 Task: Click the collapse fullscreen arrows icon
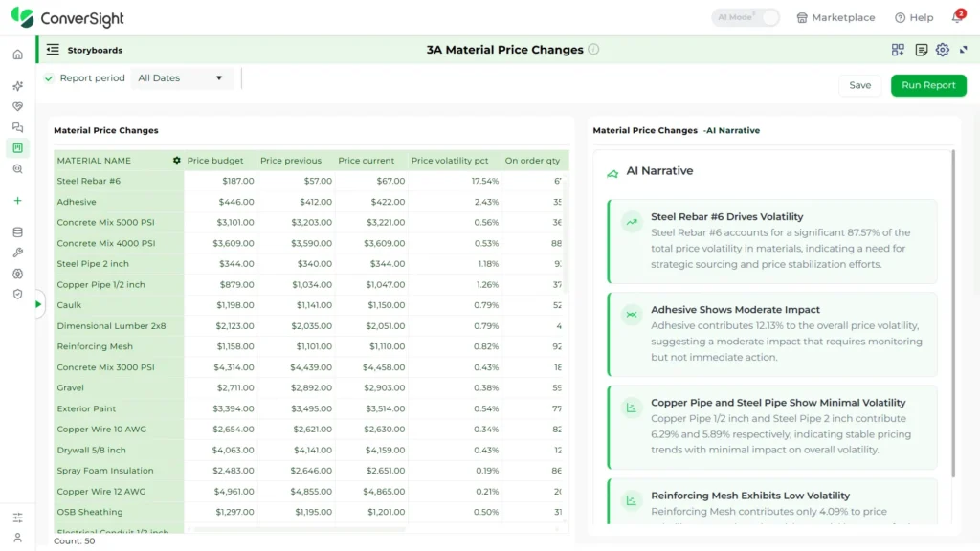click(x=964, y=50)
